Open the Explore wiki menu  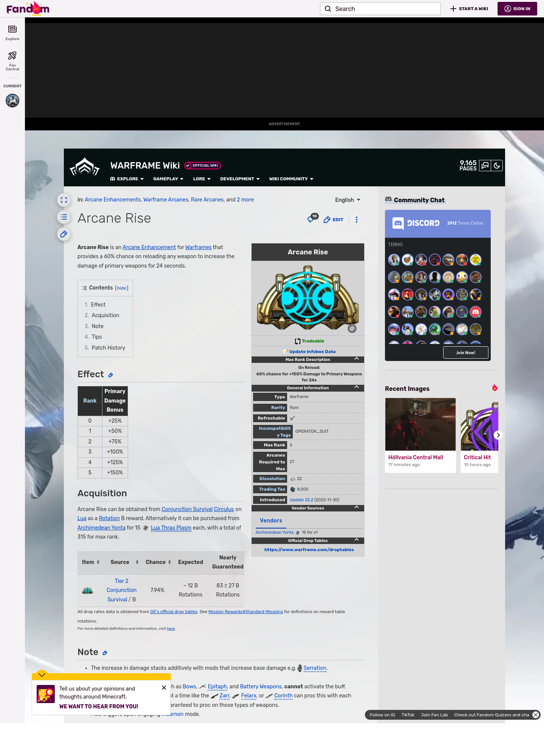pos(127,179)
